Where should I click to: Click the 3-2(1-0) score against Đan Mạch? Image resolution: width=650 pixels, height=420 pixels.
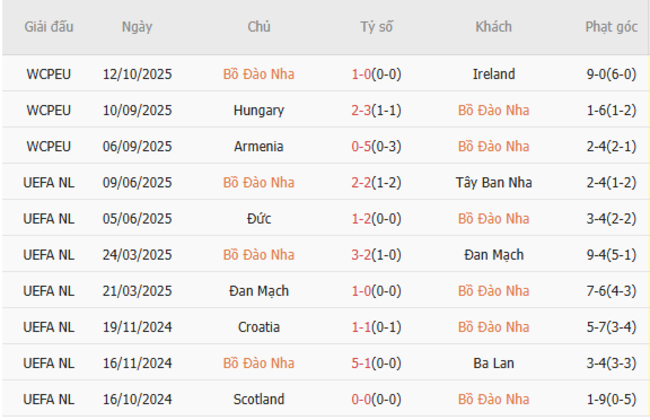pyautogui.click(x=376, y=255)
